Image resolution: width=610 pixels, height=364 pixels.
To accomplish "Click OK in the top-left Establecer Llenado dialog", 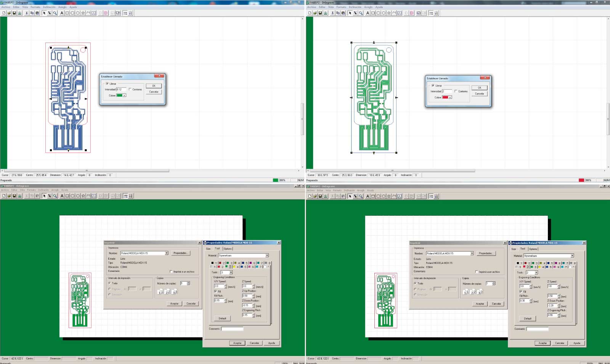I will [154, 86].
